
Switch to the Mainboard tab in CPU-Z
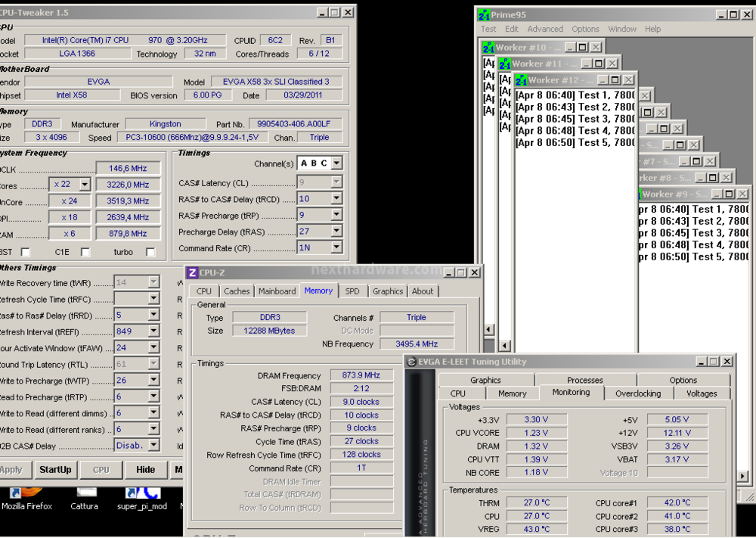coord(277,291)
